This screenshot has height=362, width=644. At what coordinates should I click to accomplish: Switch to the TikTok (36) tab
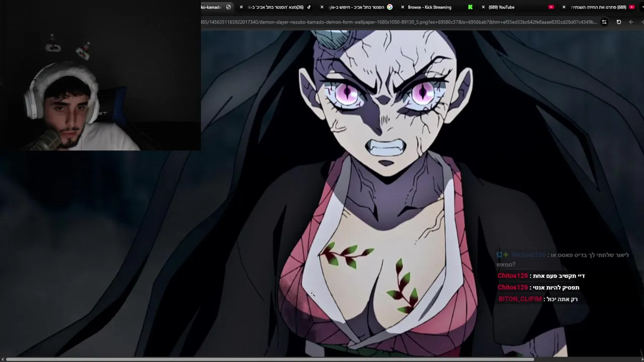[x=276, y=7]
